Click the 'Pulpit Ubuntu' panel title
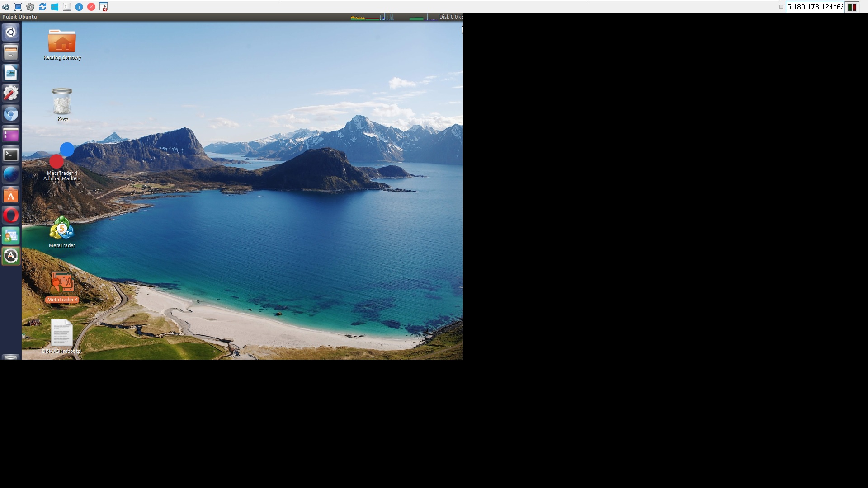 19,17
